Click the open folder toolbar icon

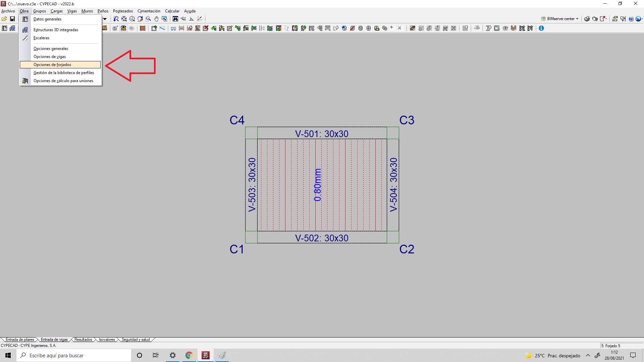click(4, 19)
